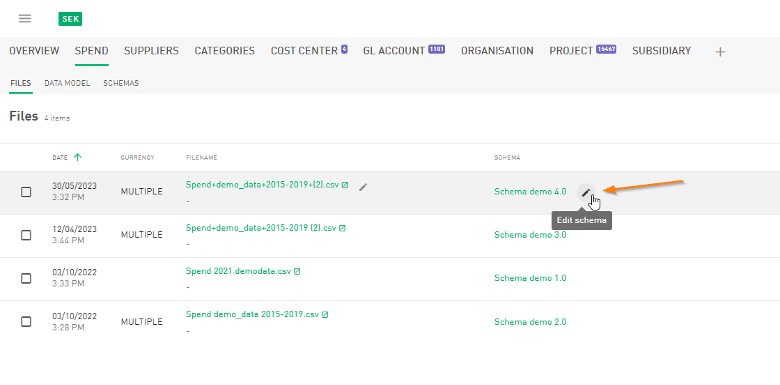Open the Schema demo 2.0 link

click(530, 322)
